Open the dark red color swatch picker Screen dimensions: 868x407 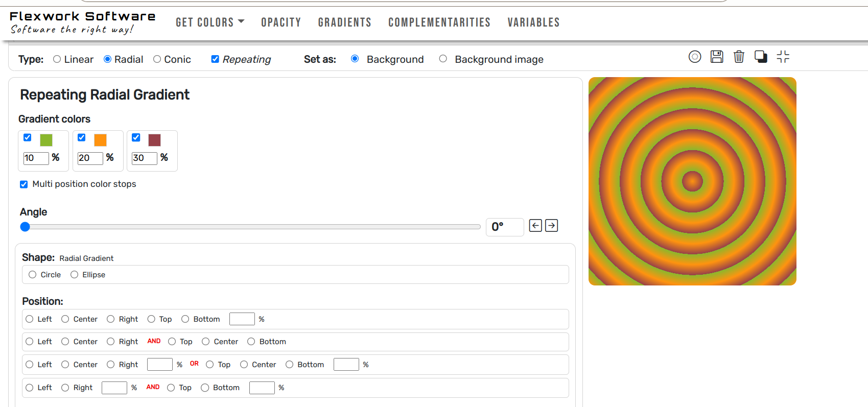pyautogui.click(x=154, y=140)
